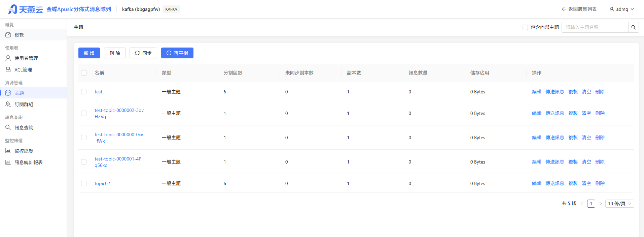Check the select-all checkbox in table header
This screenshot has height=237, width=644.
click(84, 73)
